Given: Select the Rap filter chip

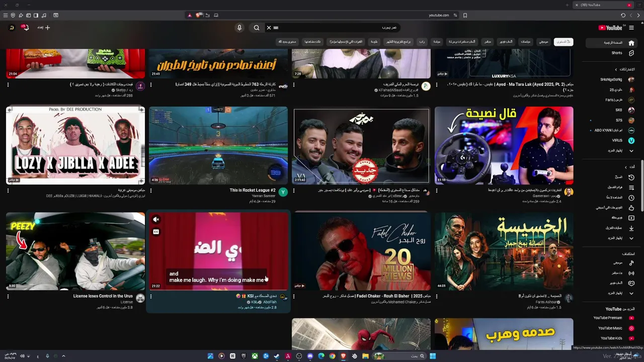Looking at the screenshot, I should point(422,42).
